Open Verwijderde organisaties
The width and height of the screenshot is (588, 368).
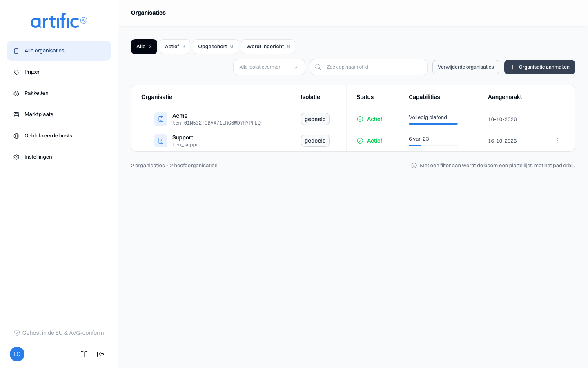coord(466,67)
